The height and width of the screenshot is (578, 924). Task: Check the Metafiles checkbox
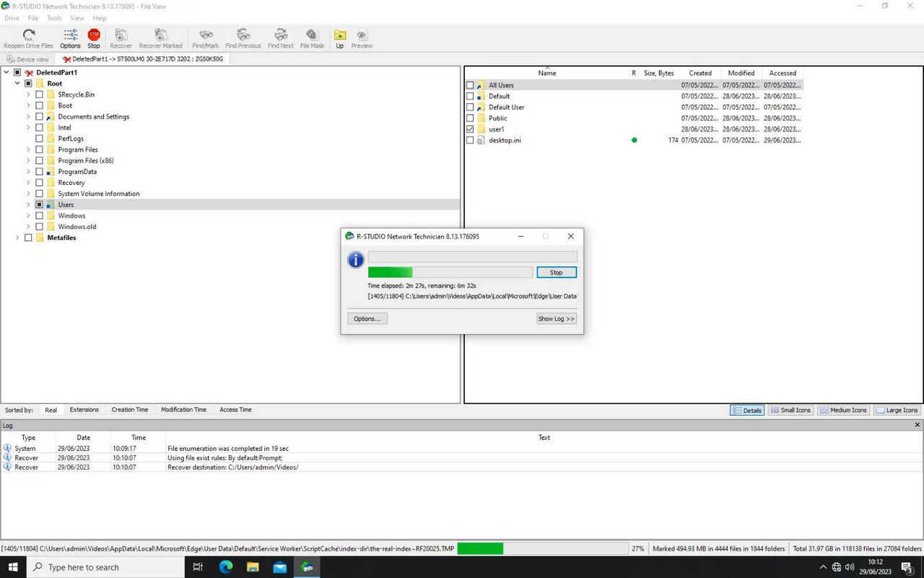click(28, 238)
